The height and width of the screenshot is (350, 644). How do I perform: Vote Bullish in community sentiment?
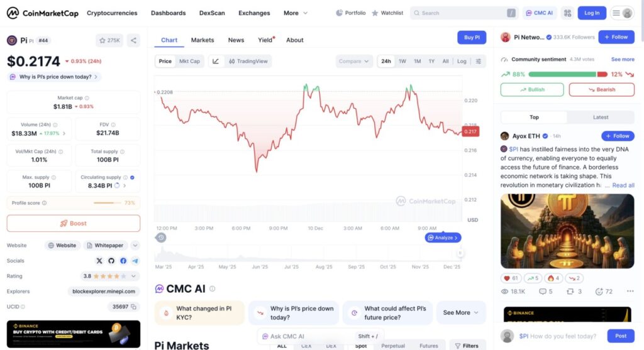coord(532,89)
